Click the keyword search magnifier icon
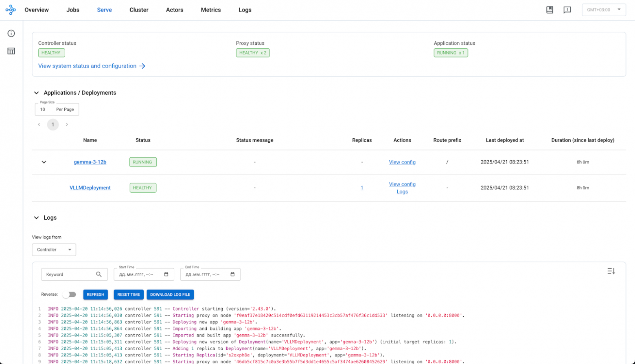The width and height of the screenshot is (635, 364). [99, 275]
